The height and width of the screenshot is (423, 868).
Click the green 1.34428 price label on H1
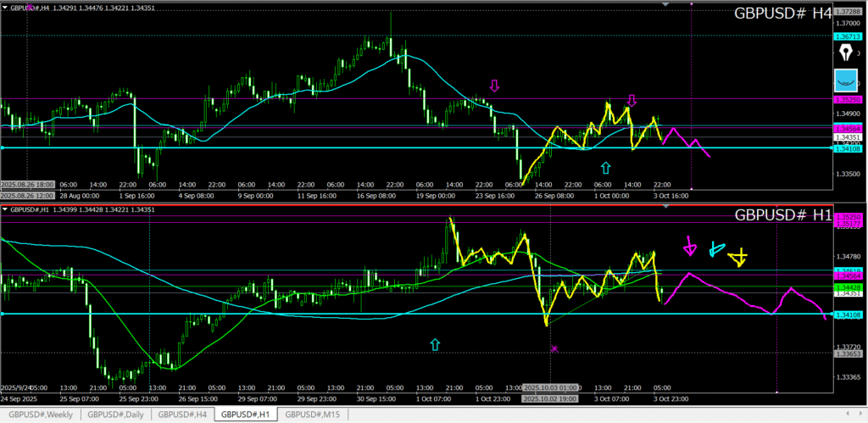coord(848,288)
